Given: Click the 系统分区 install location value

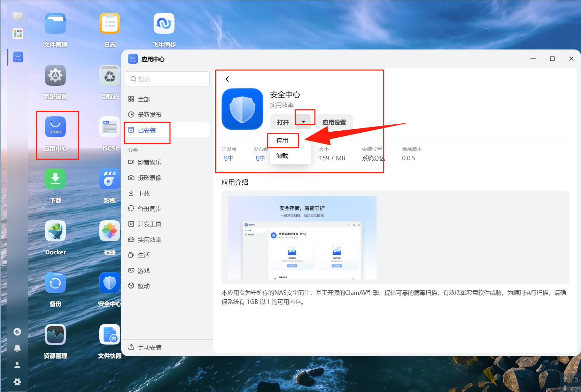Looking at the screenshot, I should [x=373, y=158].
